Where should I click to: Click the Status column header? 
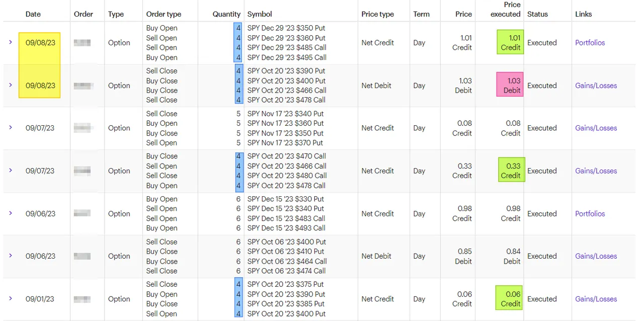(x=537, y=14)
